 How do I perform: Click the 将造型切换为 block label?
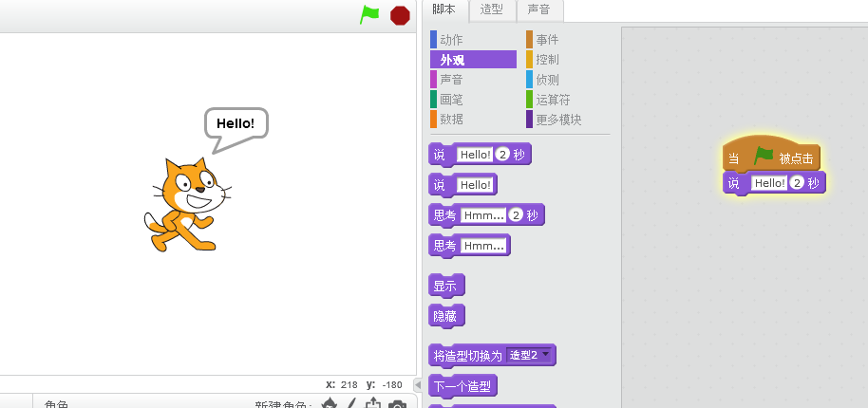point(468,355)
